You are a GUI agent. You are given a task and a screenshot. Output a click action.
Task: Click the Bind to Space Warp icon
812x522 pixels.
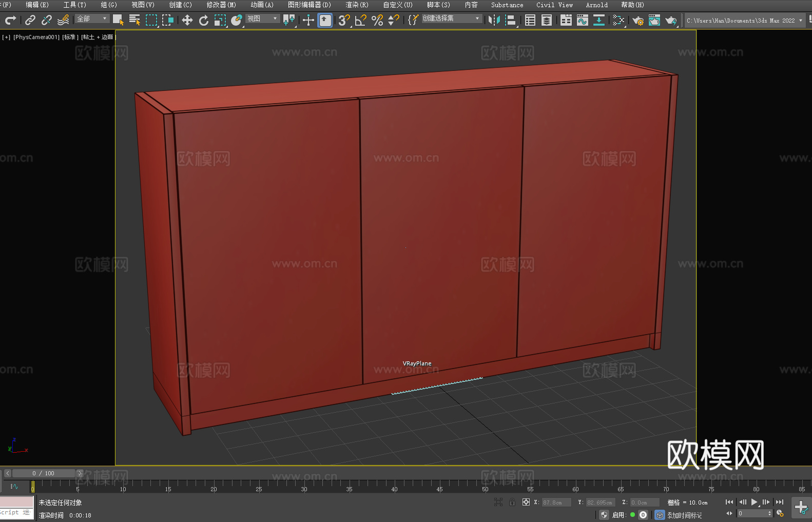pyautogui.click(x=63, y=20)
